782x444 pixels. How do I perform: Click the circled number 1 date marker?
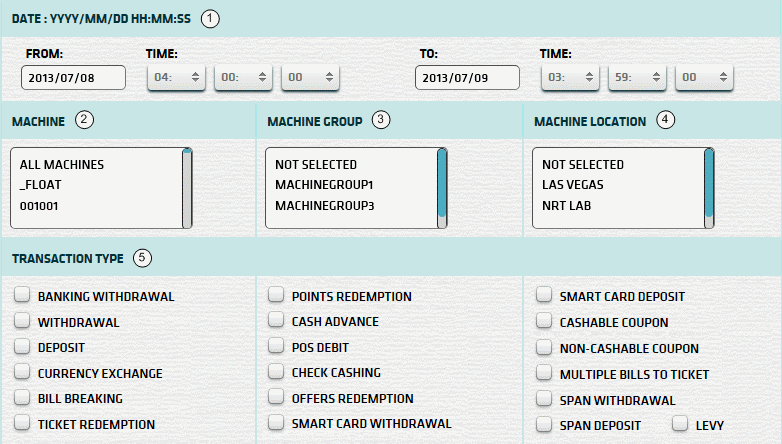(x=209, y=18)
